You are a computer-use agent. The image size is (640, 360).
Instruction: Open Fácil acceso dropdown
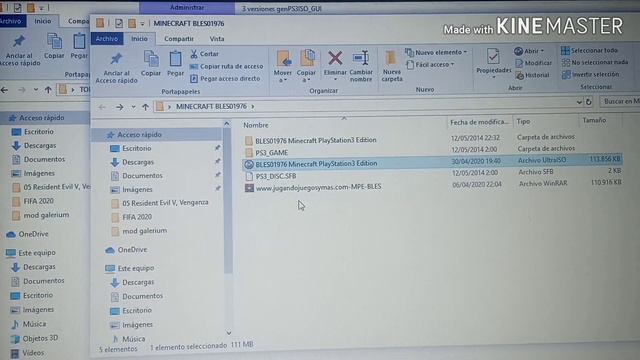[x=431, y=64]
